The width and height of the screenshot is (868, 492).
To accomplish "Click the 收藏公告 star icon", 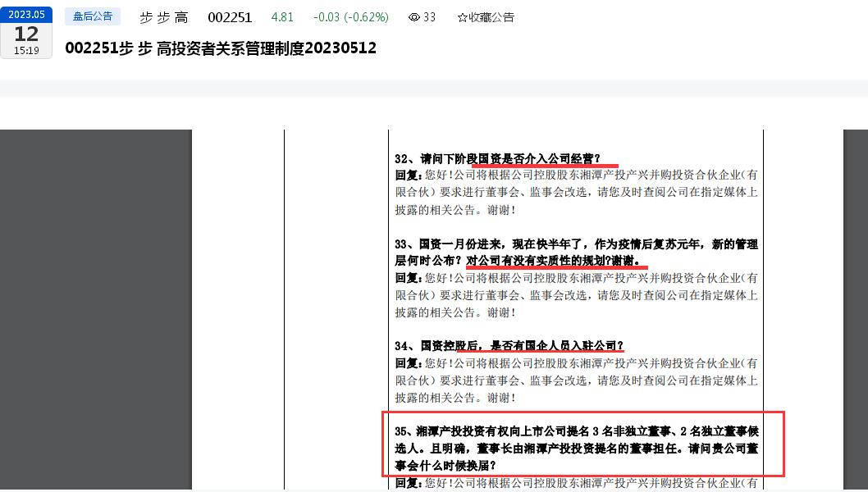I will click(x=462, y=18).
